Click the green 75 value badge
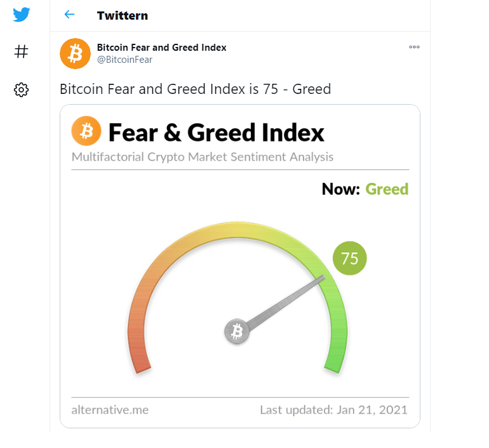The width and height of the screenshot is (489, 448). (349, 258)
